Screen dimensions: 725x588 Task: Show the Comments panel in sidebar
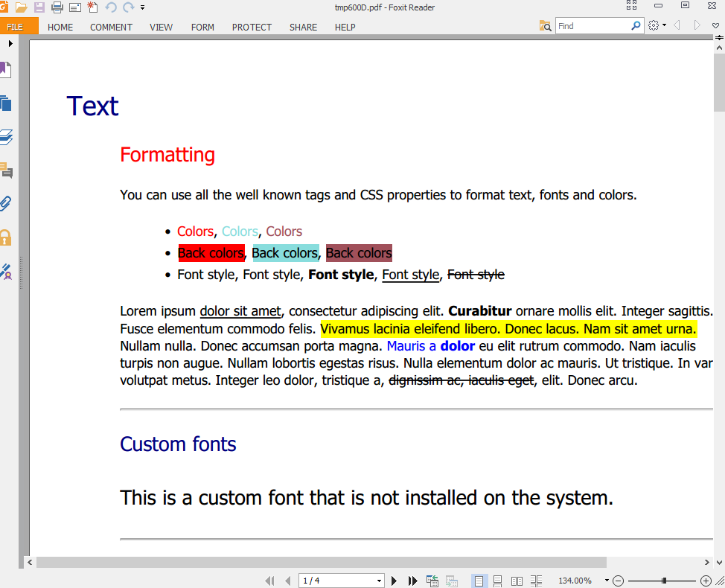(x=6, y=170)
